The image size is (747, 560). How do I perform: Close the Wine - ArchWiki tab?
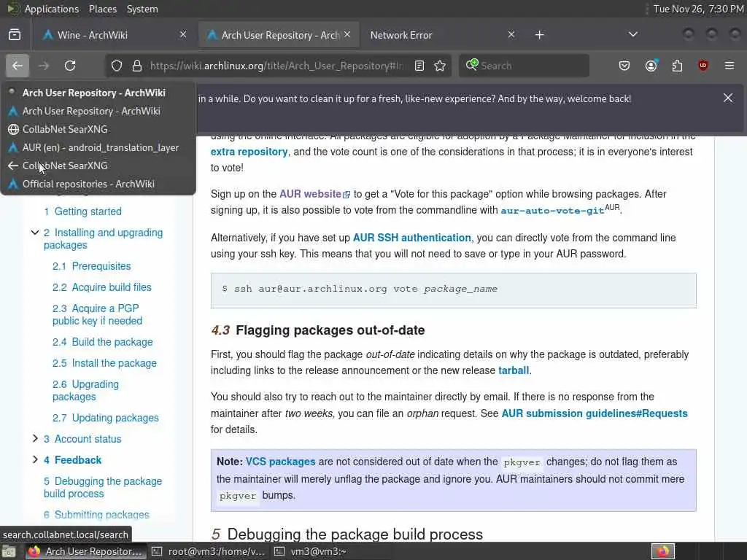tap(183, 34)
